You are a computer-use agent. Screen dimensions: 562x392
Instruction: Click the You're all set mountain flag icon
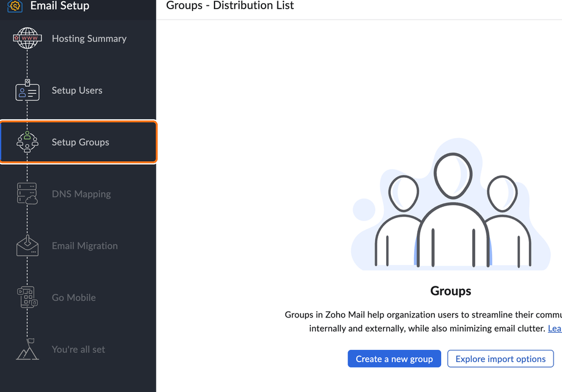click(27, 349)
